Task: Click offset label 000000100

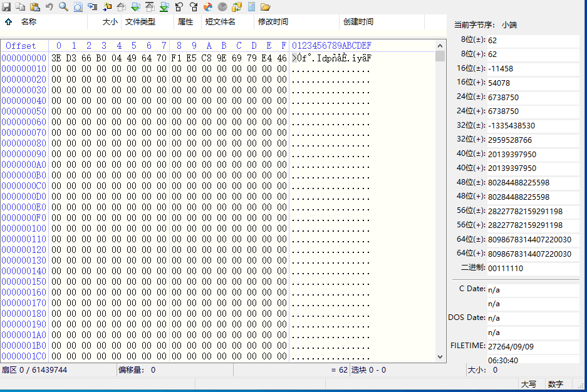Action: tap(24, 228)
